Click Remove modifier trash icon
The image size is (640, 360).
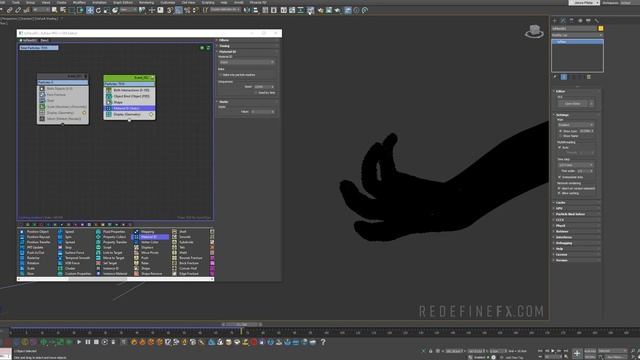(x=589, y=77)
